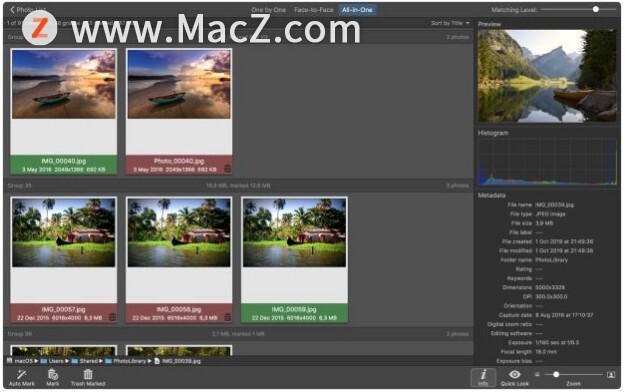
Task: Click trash mark icon on Photo_00040.jpg
Action: [x=228, y=169]
